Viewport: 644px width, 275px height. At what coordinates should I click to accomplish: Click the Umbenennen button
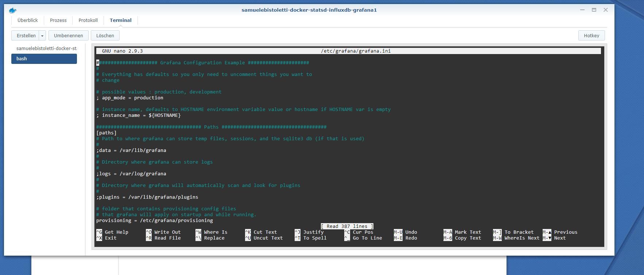[69, 35]
